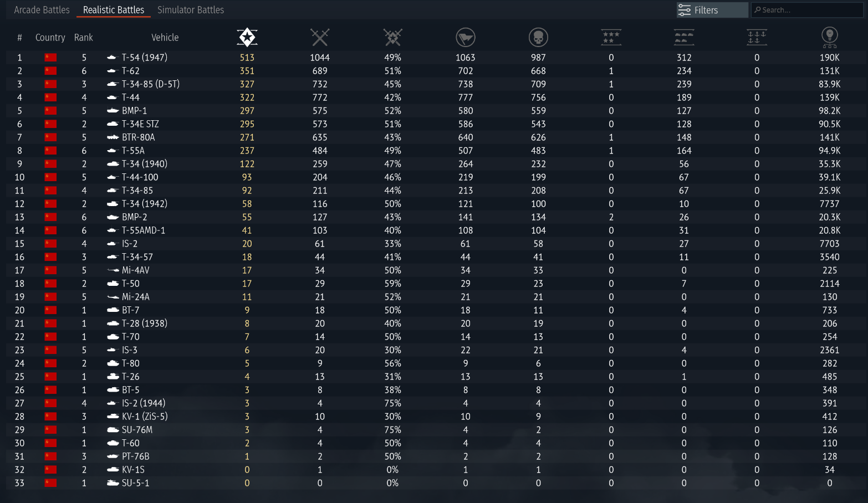Click the 626 deaths value for BTR-80A

538,137
